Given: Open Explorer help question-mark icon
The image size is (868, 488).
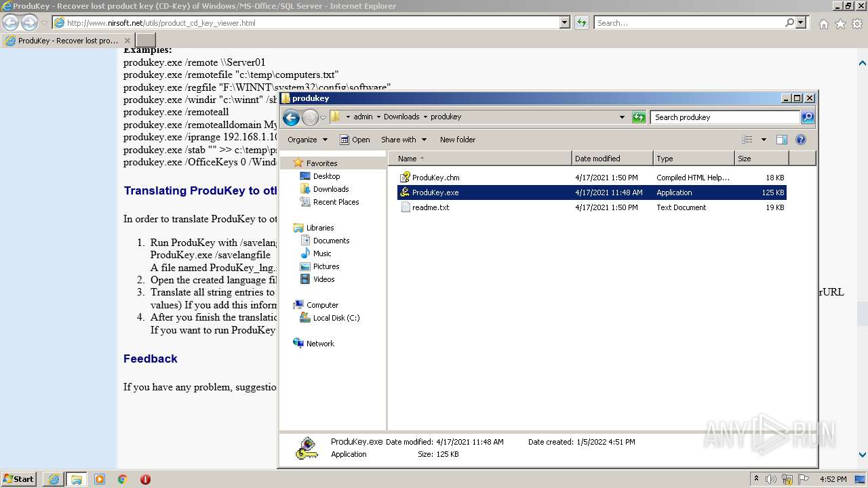Looking at the screenshot, I should tap(801, 140).
